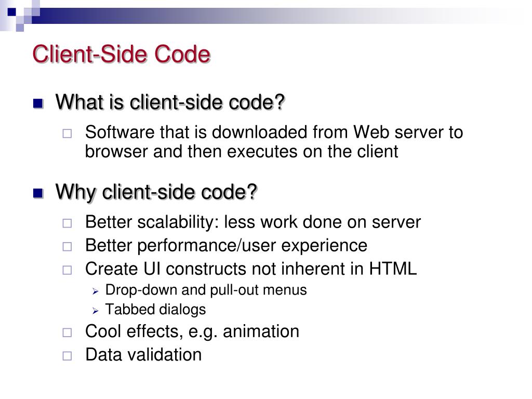Screen dimensions: 532x399
Task: Select the heading "What is client-side code?"
Action: coord(170,102)
